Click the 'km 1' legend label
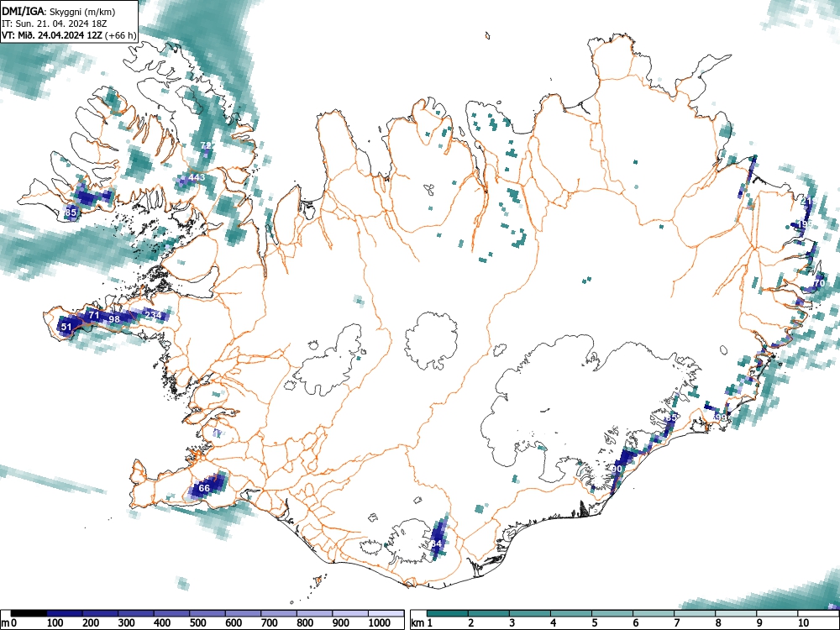This screenshot has height=630, width=840. click(x=421, y=623)
